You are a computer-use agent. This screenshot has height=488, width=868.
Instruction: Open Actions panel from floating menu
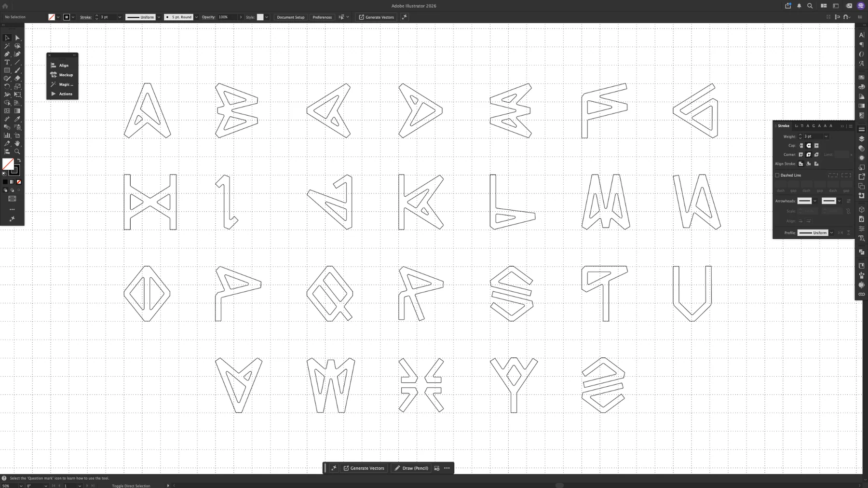62,94
